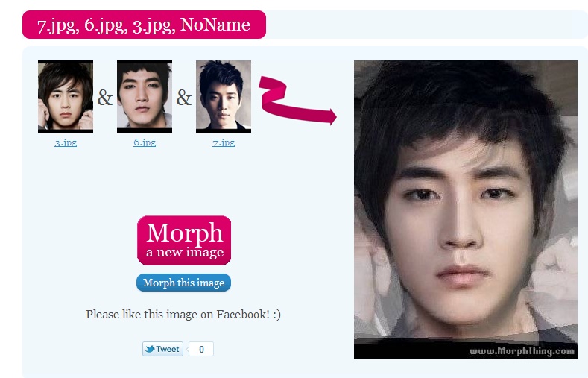Viewport: 588px width, 378px height.
Task: Open the 7.jpg source thumbnail
Action: click(x=224, y=97)
